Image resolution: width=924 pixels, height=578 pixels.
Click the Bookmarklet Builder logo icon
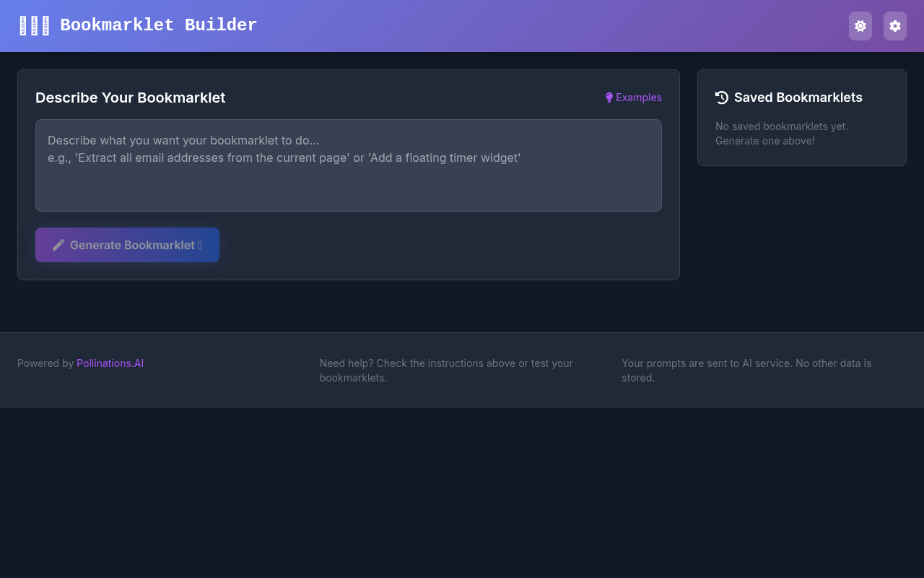[34, 25]
